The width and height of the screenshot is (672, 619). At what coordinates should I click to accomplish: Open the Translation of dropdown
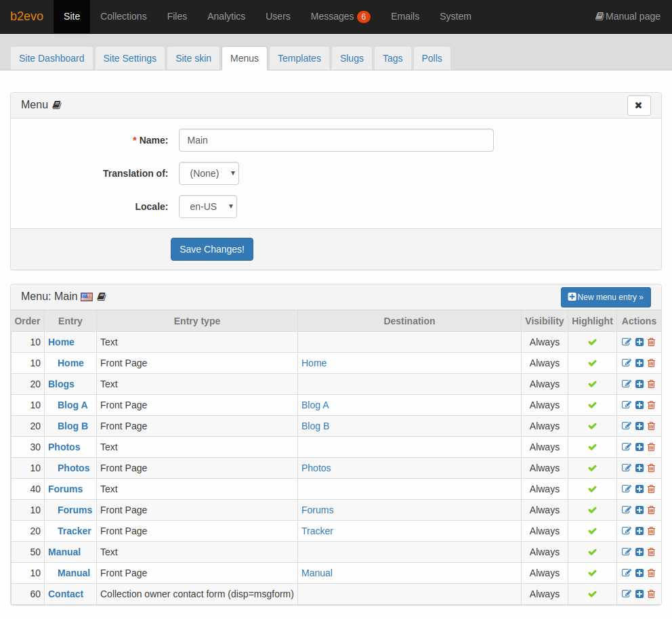pos(209,173)
